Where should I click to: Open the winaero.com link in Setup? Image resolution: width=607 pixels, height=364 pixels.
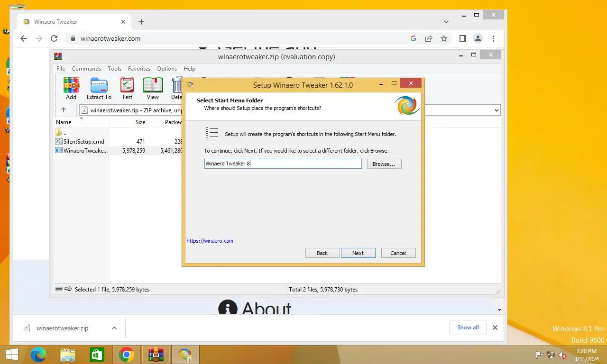click(x=210, y=241)
